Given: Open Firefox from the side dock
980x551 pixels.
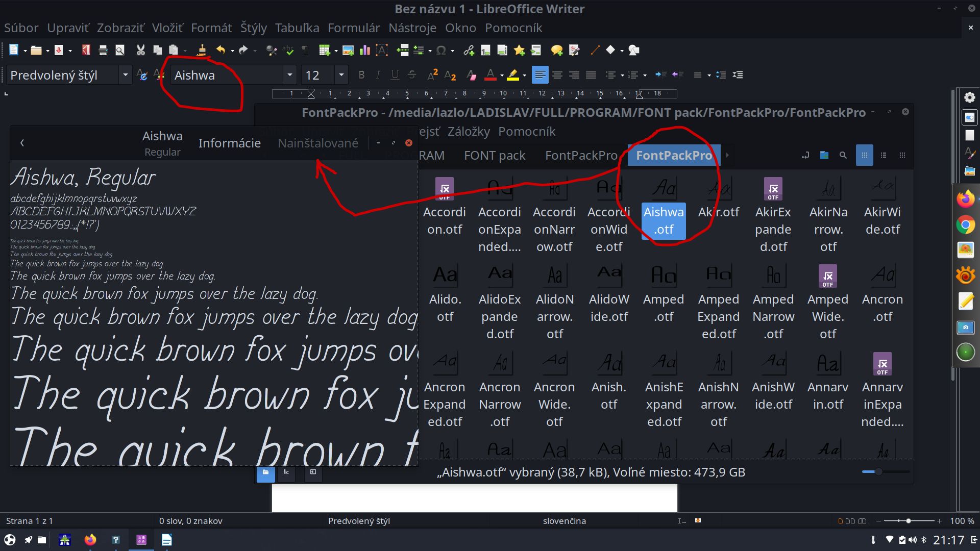Looking at the screenshot, I should coord(965,199).
